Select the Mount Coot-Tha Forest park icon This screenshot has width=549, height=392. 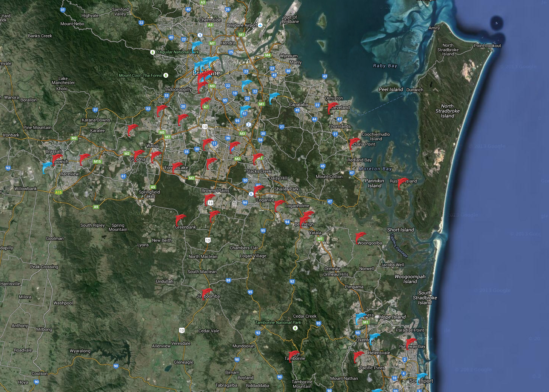pyautogui.click(x=166, y=75)
